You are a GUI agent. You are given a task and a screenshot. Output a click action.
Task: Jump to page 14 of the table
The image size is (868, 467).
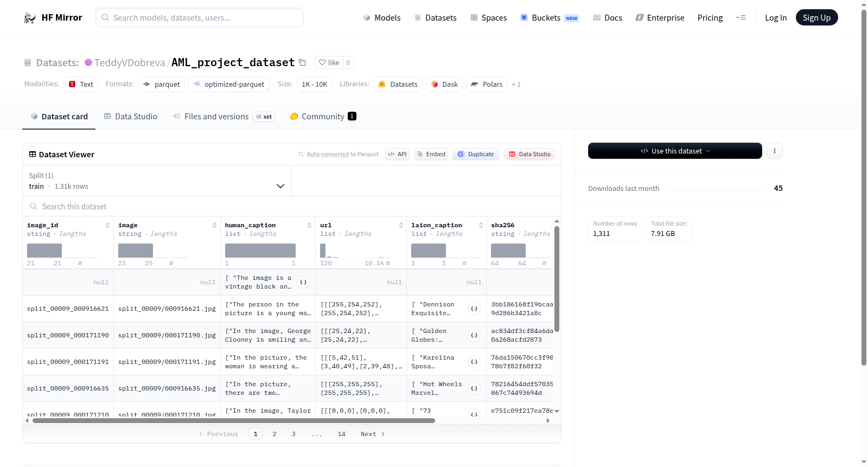pos(342,434)
